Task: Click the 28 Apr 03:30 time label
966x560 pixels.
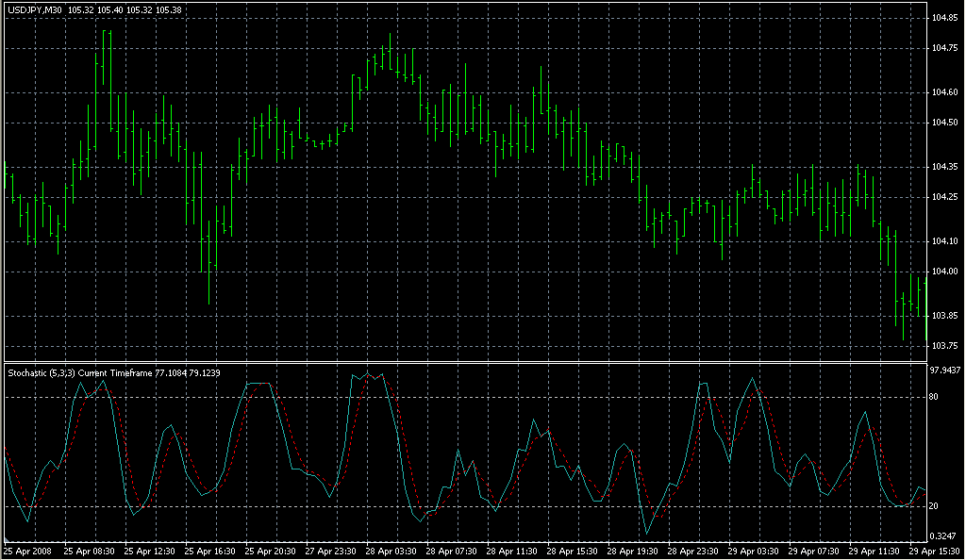Action: 391,550
